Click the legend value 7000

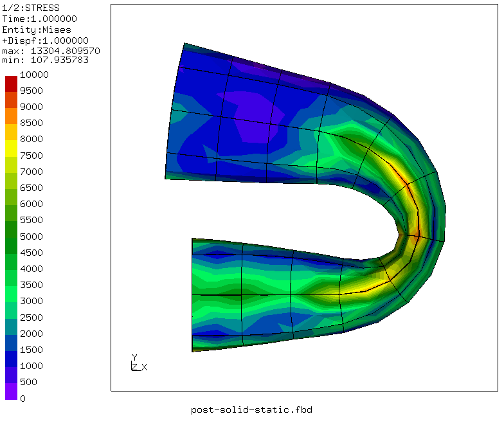tap(31, 172)
